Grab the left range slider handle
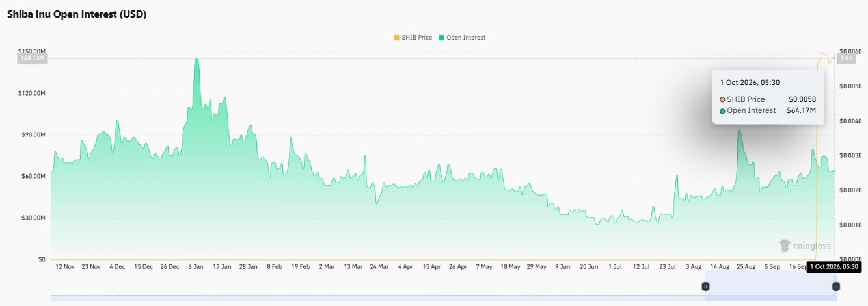Screen dimensions: 868x306 pos(705,286)
